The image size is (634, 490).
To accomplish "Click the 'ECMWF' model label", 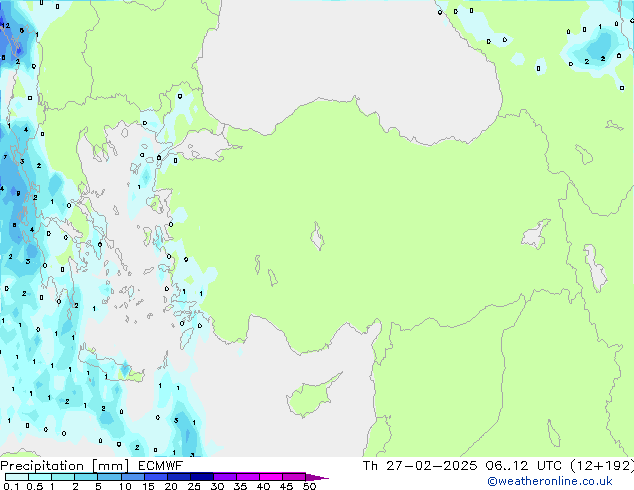I will coord(161,466).
